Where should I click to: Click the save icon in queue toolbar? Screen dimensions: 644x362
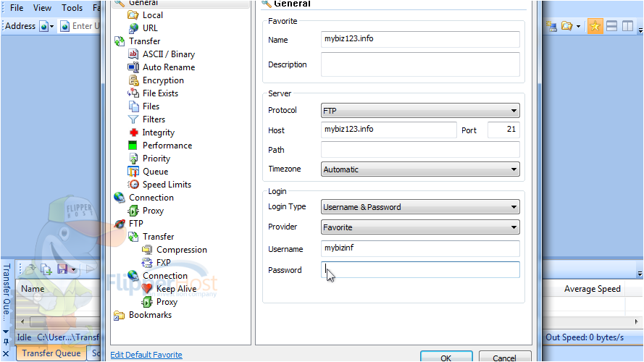[x=62, y=269]
